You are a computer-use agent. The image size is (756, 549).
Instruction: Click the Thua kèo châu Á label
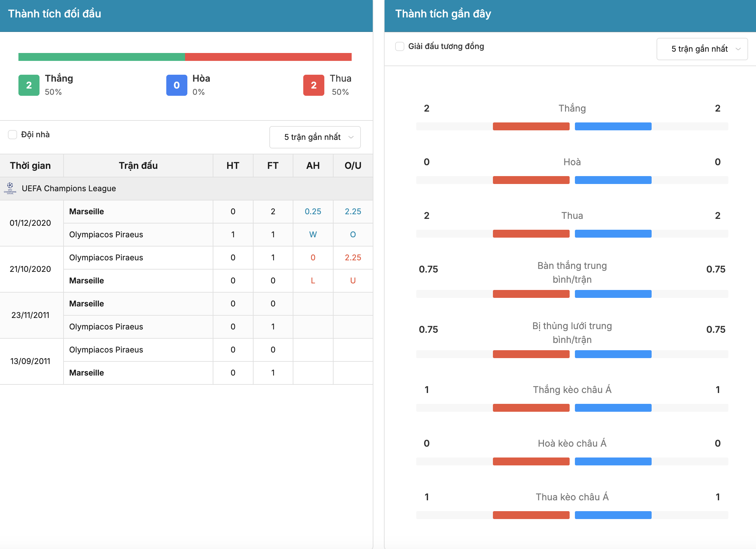point(572,497)
